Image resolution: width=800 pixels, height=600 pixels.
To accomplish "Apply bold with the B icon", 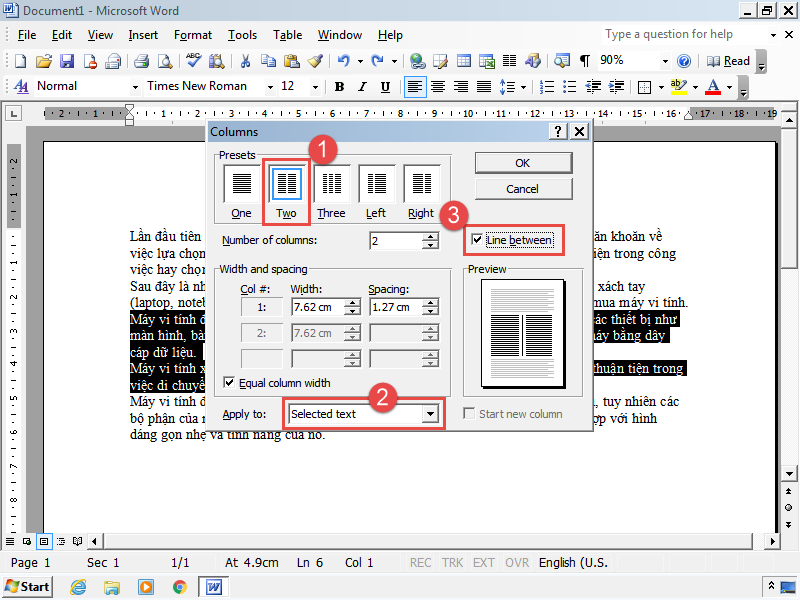I will (339, 87).
